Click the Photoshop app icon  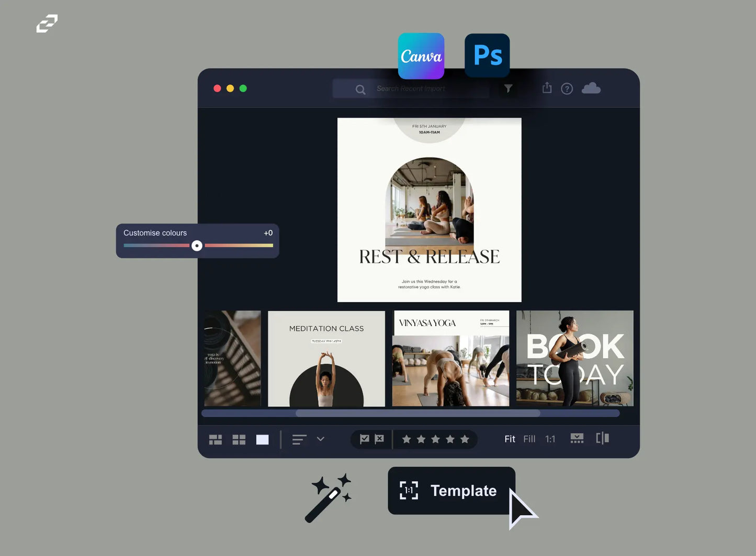click(x=487, y=55)
